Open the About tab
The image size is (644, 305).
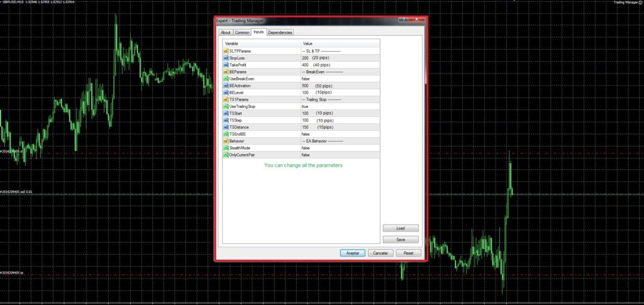[226, 33]
